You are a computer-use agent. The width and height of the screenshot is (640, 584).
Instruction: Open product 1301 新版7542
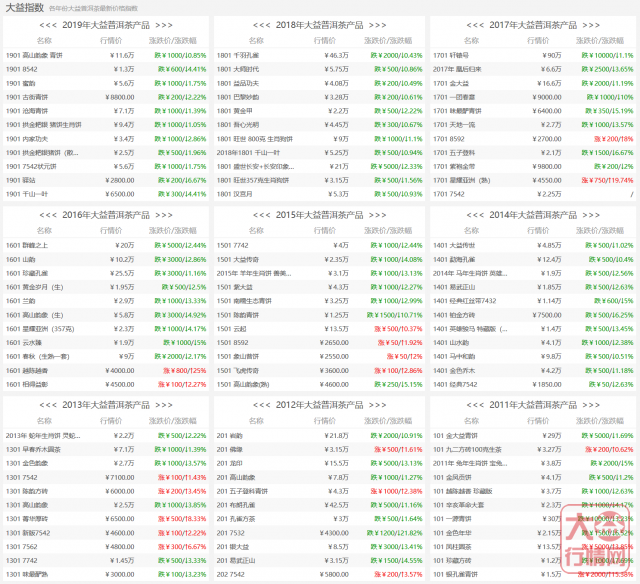click(28, 533)
